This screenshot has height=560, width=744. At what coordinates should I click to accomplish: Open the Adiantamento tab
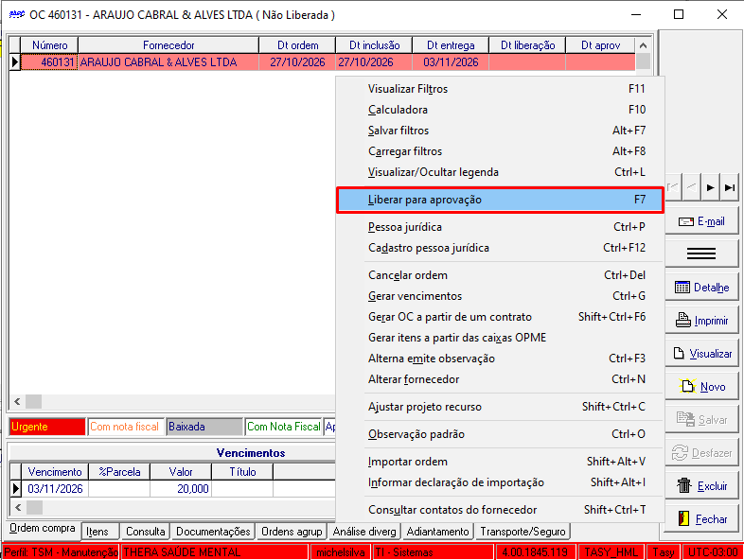coord(437,532)
